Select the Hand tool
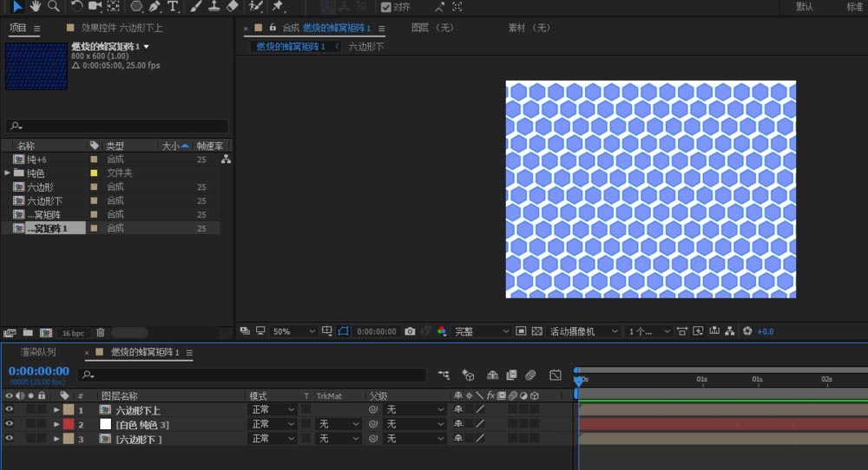 36,6
